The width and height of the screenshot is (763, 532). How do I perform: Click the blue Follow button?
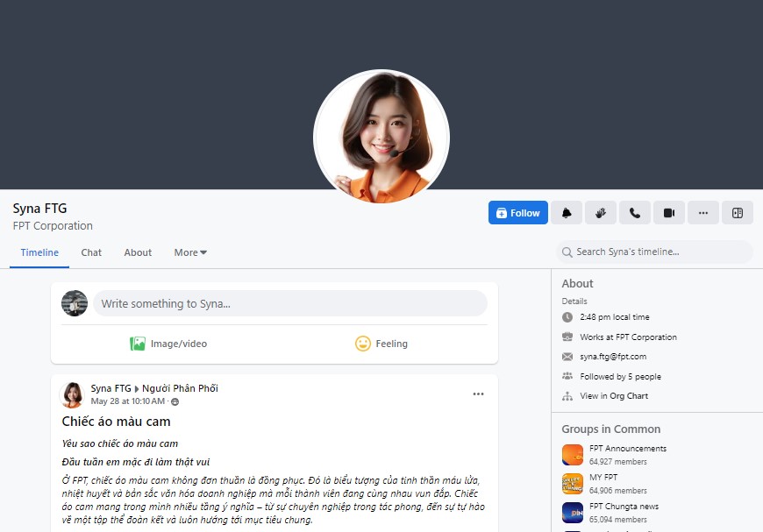[x=517, y=213]
